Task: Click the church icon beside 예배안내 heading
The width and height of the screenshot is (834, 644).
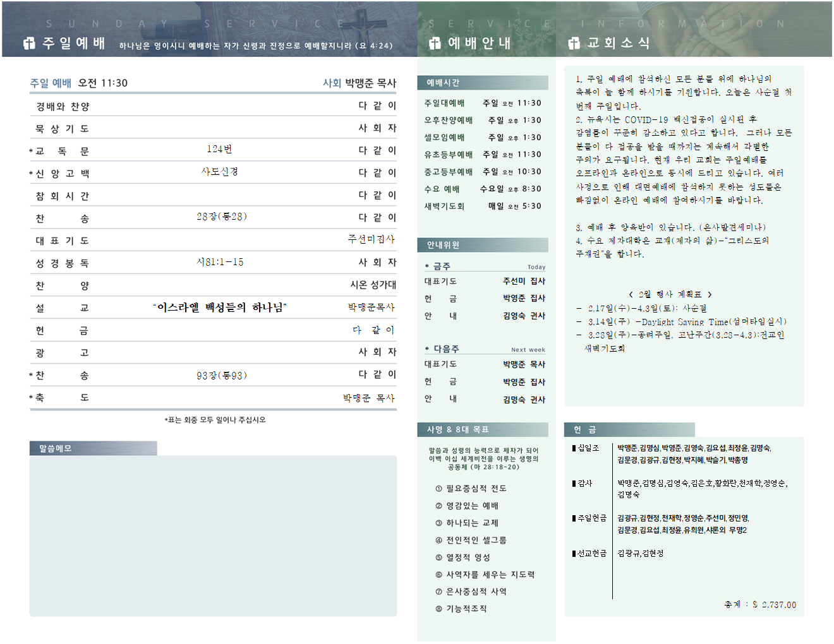Action: (435, 43)
